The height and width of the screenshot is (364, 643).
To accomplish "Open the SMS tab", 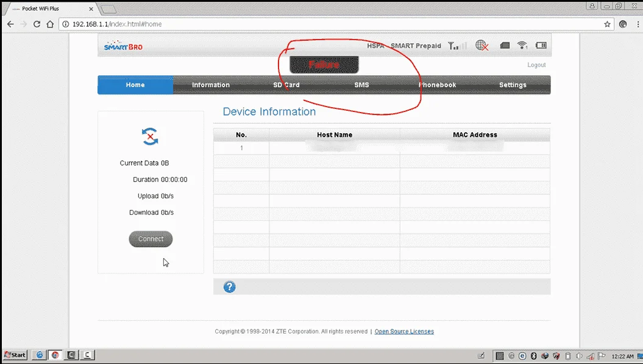I will click(361, 85).
